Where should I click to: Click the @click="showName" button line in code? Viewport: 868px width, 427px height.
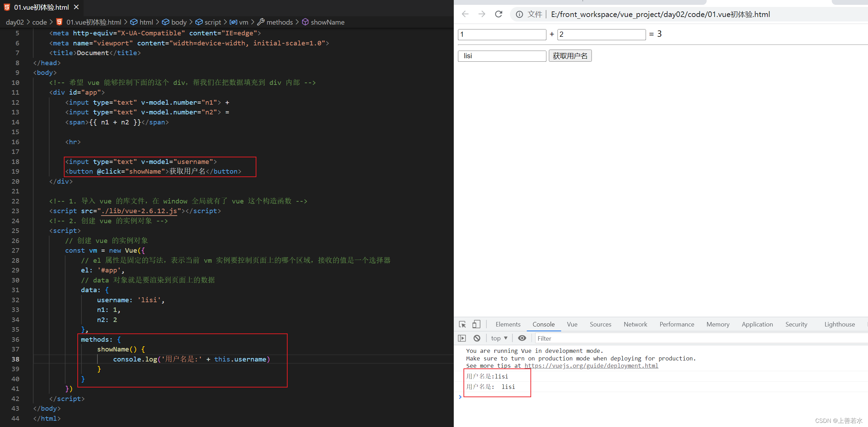(153, 172)
